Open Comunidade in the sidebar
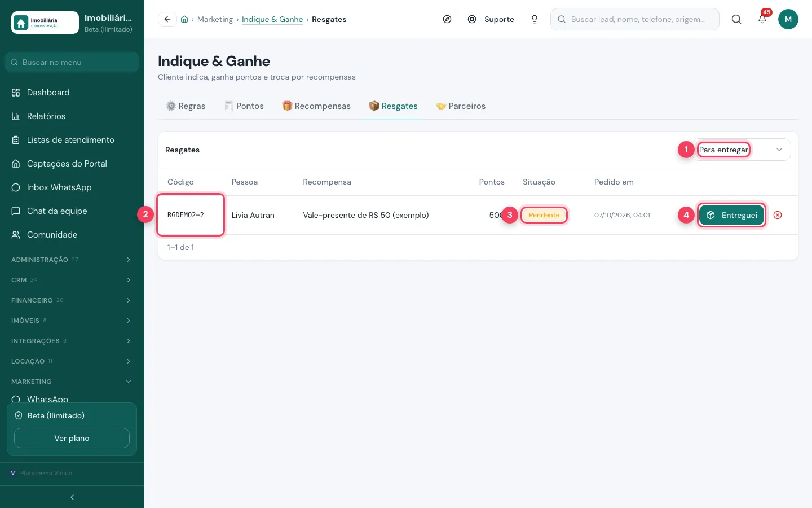This screenshot has height=508, width=812. tap(72, 235)
